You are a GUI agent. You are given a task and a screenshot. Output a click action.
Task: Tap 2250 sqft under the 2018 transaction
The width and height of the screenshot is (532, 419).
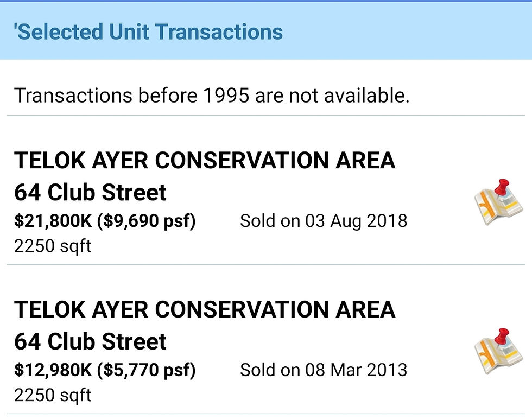tap(53, 246)
